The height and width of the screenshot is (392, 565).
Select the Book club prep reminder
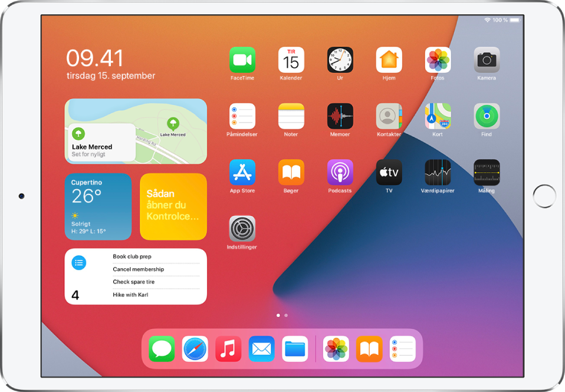point(132,256)
